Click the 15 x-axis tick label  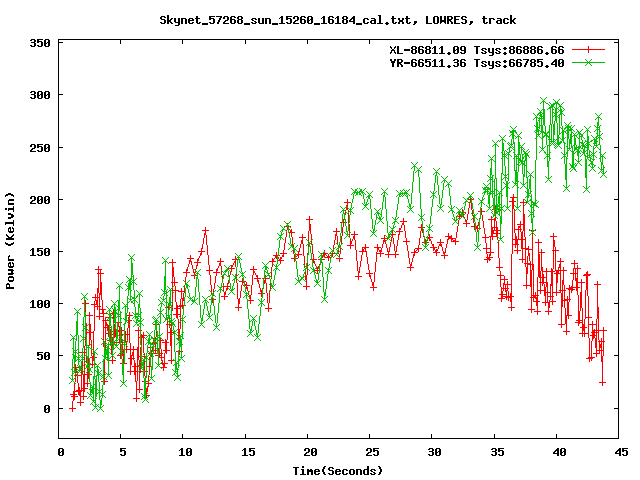coord(248,452)
